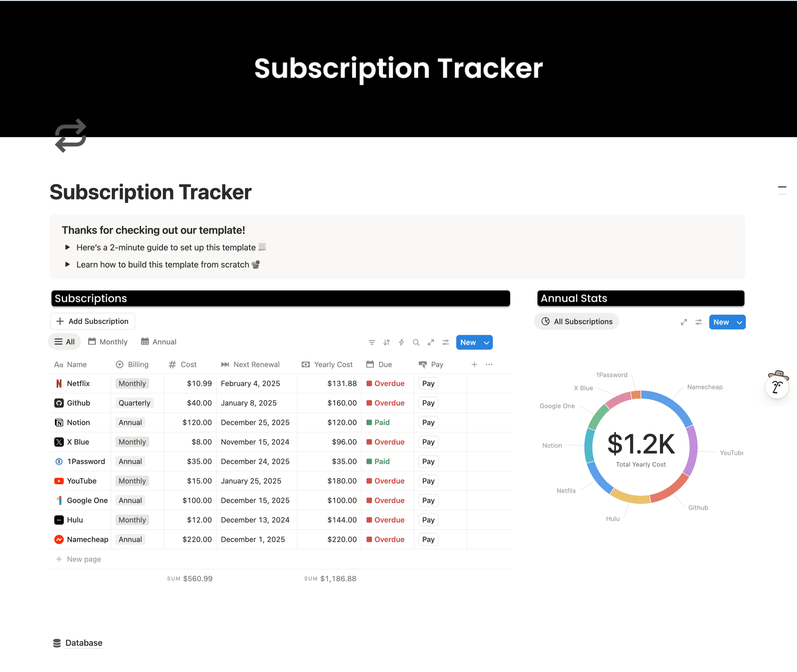Expand the 'Learn how to build this template' toggle
This screenshot has width=797, height=672.
click(67, 264)
